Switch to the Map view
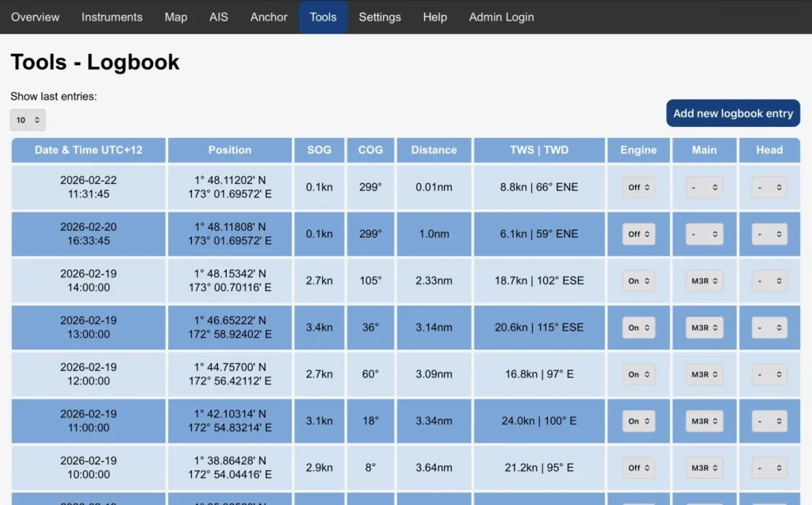812x505 pixels. pos(176,17)
